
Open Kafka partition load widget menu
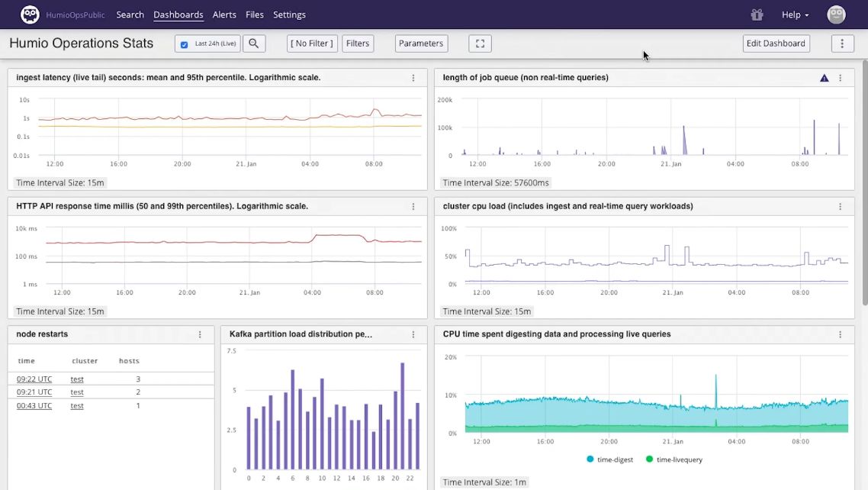413,334
